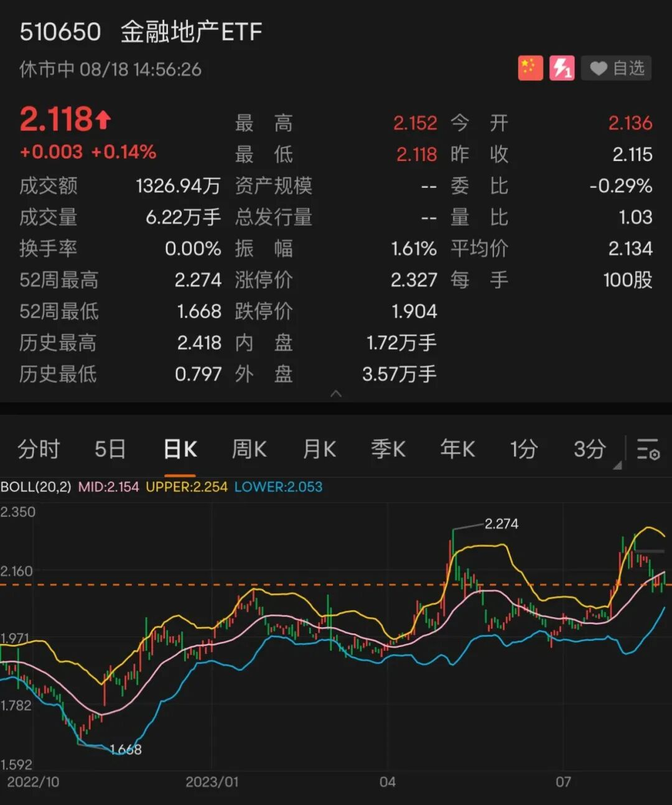Switch to the 3分 chart tab
672x805 pixels.
pos(589,449)
